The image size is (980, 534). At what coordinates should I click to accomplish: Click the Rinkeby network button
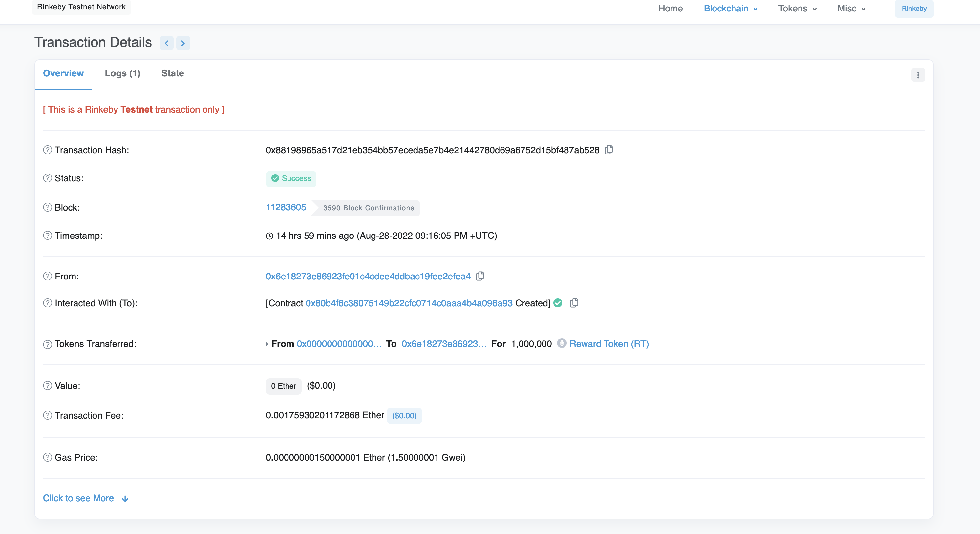pyautogui.click(x=914, y=9)
